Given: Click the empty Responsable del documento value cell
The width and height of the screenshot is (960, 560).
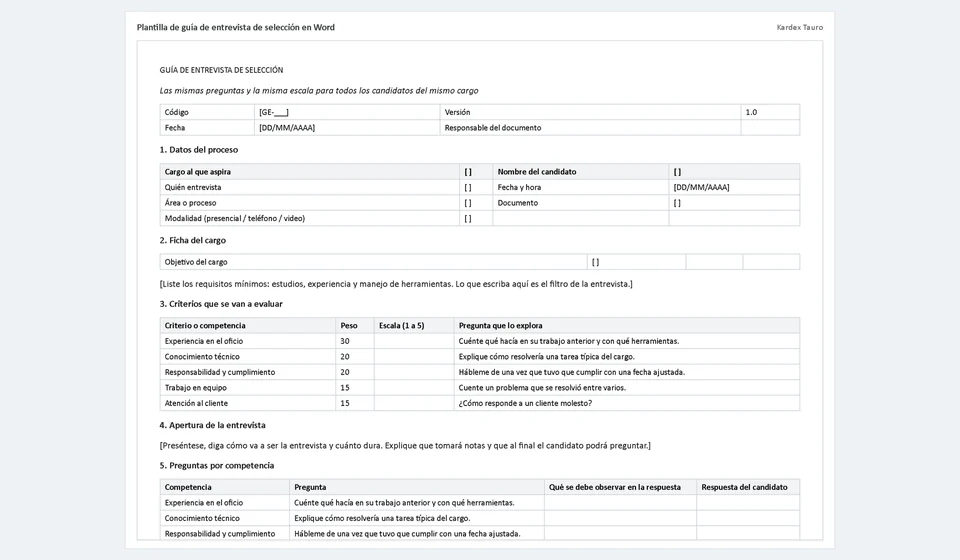Looking at the screenshot, I should click(770, 128).
